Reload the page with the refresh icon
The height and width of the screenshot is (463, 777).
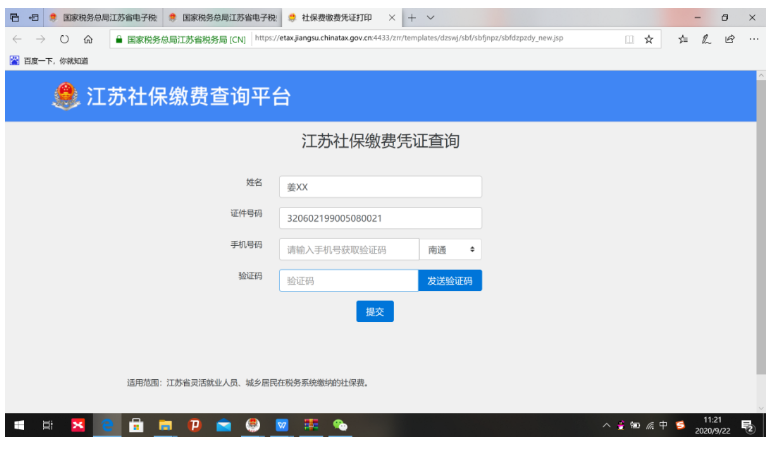click(64, 39)
